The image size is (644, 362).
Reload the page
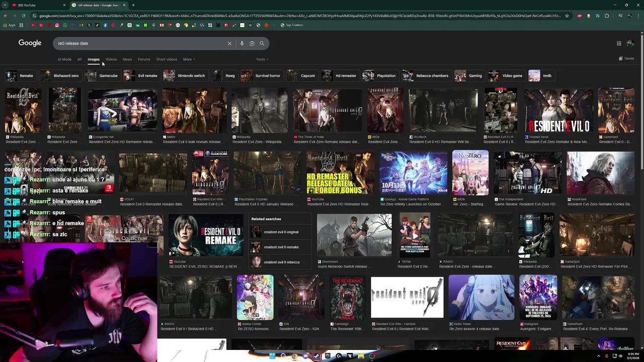click(x=23, y=16)
